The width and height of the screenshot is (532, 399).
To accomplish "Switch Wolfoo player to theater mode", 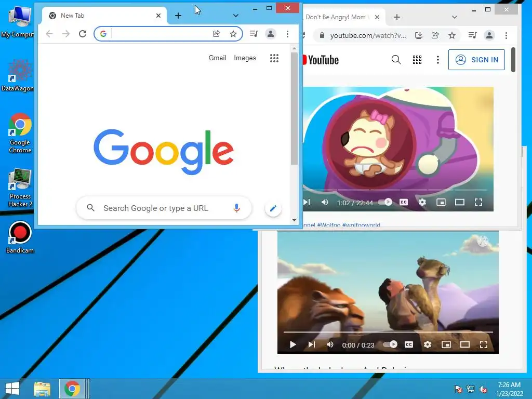I will [x=460, y=202].
